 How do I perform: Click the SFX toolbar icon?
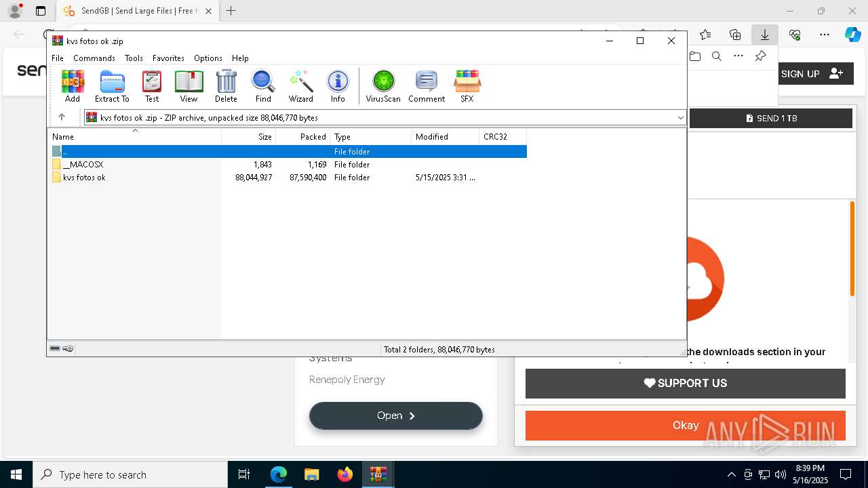467,86
